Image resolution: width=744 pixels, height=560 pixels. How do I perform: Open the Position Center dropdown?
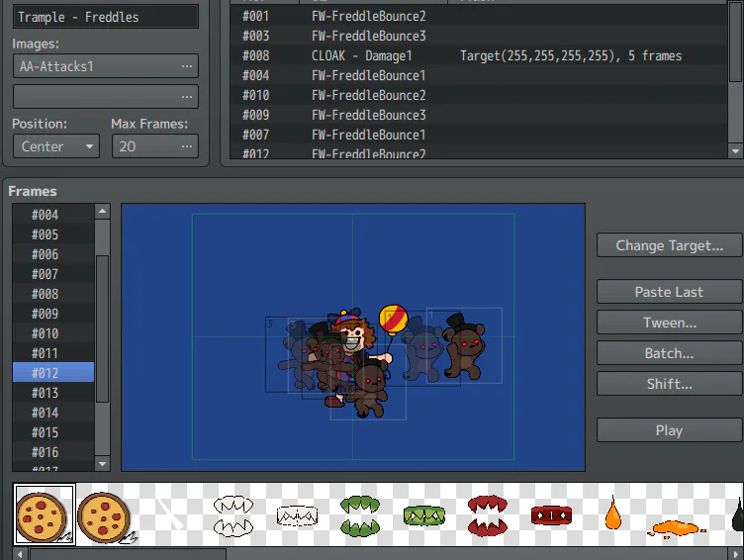(x=56, y=146)
